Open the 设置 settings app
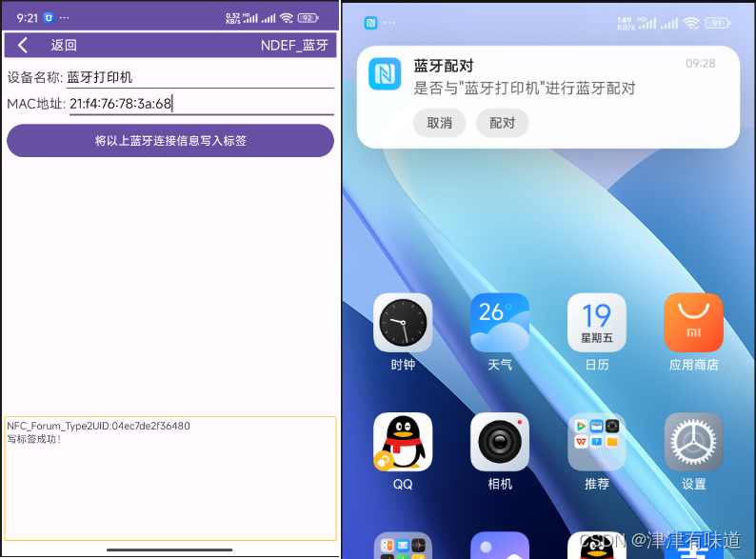The height and width of the screenshot is (559, 756). 693,442
